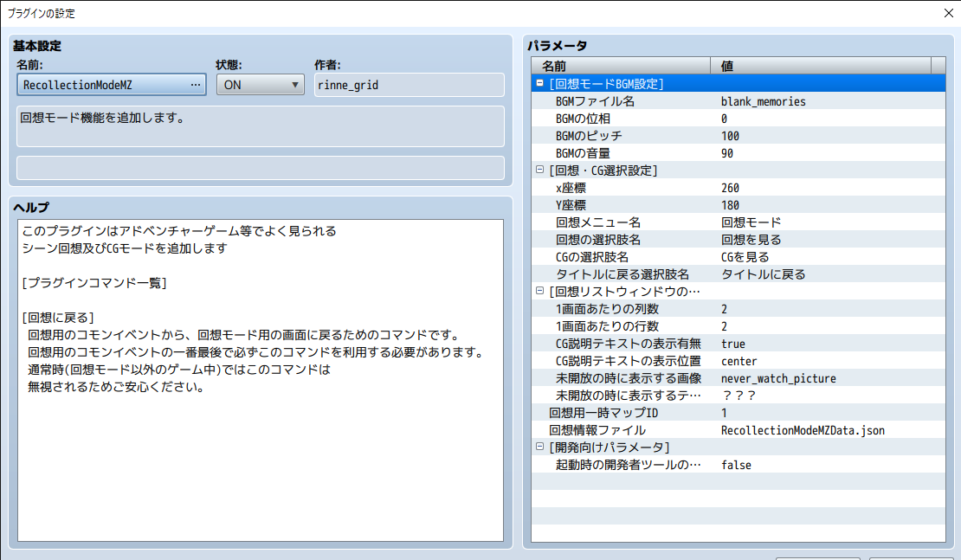Edit the x座標 value of 260
This screenshot has height=560, width=961.
pyautogui.click(x=779, y=188)
